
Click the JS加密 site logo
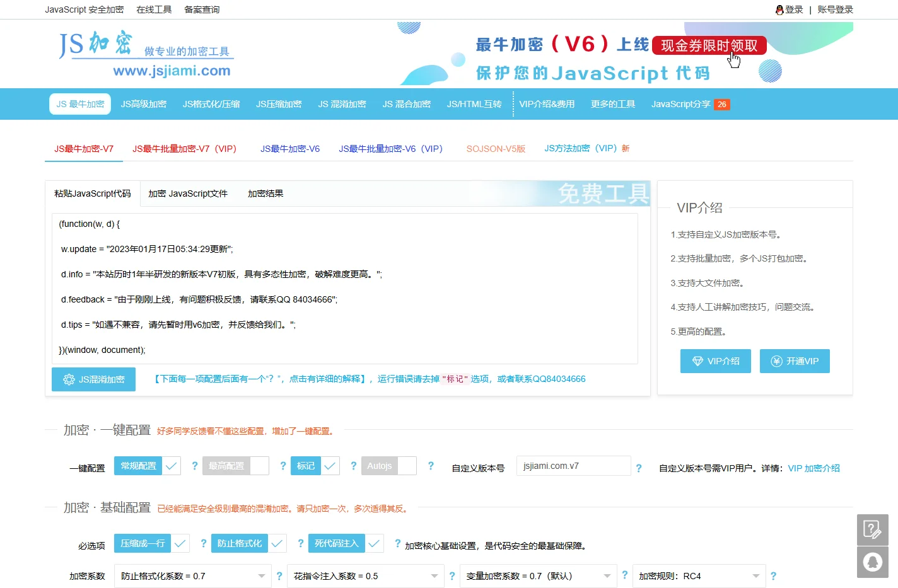(146, 54)
